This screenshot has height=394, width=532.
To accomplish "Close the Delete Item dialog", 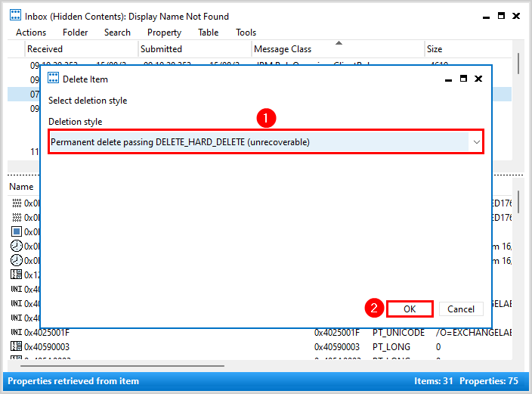I will tap(478, 79).
